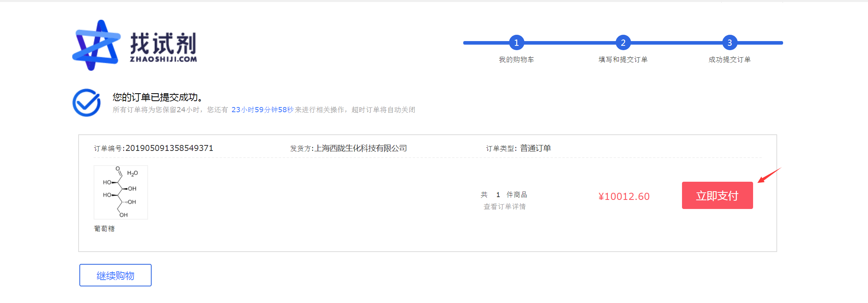Click the glucose structure thumbnail
Viewport: 868px width, 303px height.
121,192
